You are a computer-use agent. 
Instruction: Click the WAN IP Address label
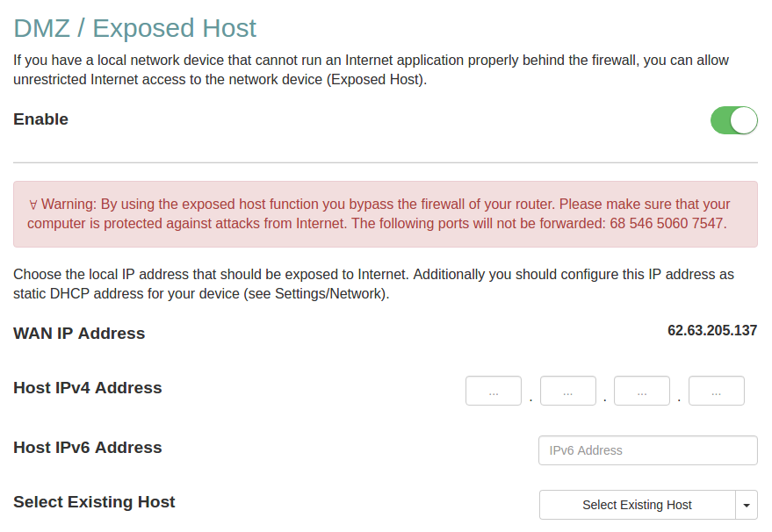(79, 334)
